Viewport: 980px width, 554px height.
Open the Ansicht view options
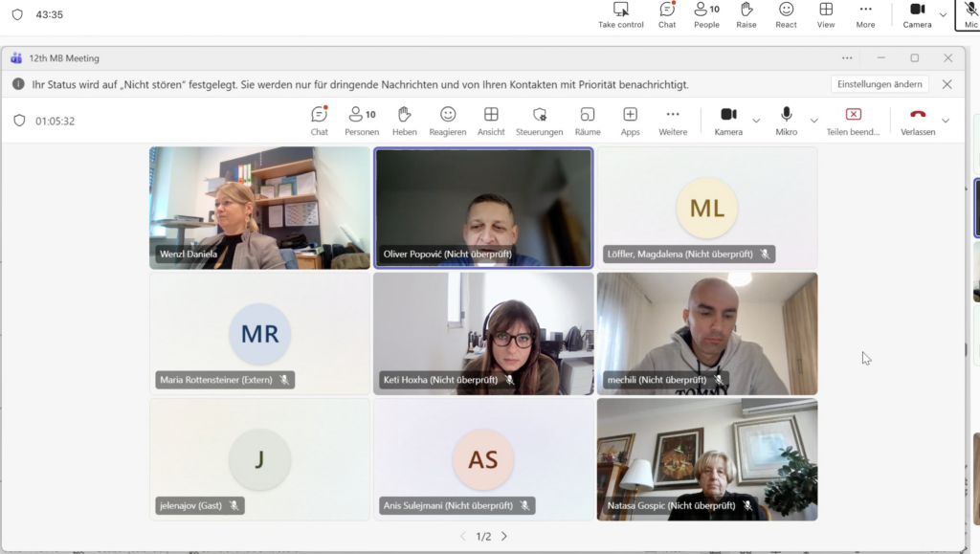491,121
